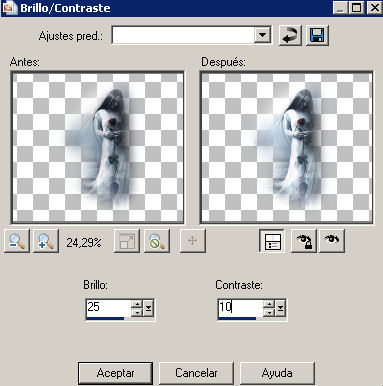Click the Cancelar button
Screen dimensions: 383x386
click(x=196, y=373)
